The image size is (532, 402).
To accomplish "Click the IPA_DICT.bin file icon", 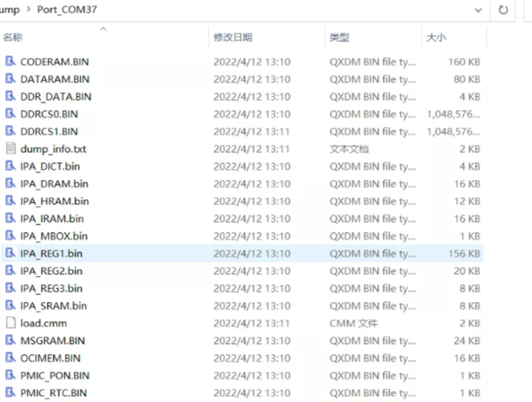I will click(x=10, y=166).
